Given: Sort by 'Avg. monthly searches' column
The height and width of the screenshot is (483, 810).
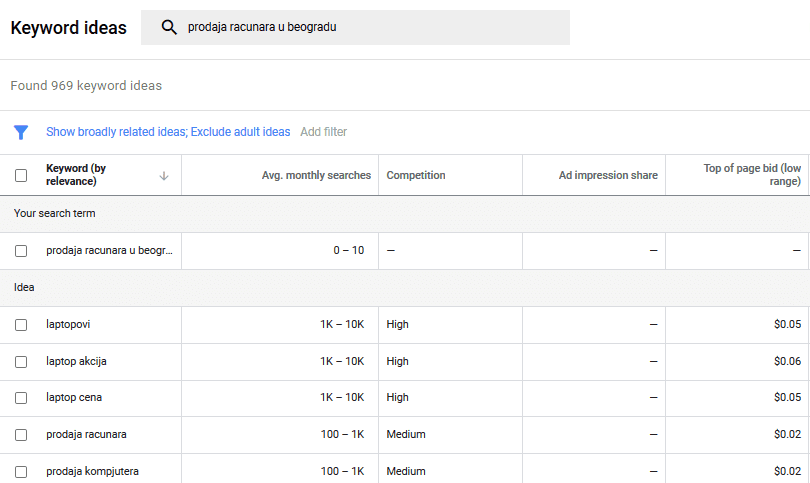Looking at the screenshot, I should (x=316, y=175).
